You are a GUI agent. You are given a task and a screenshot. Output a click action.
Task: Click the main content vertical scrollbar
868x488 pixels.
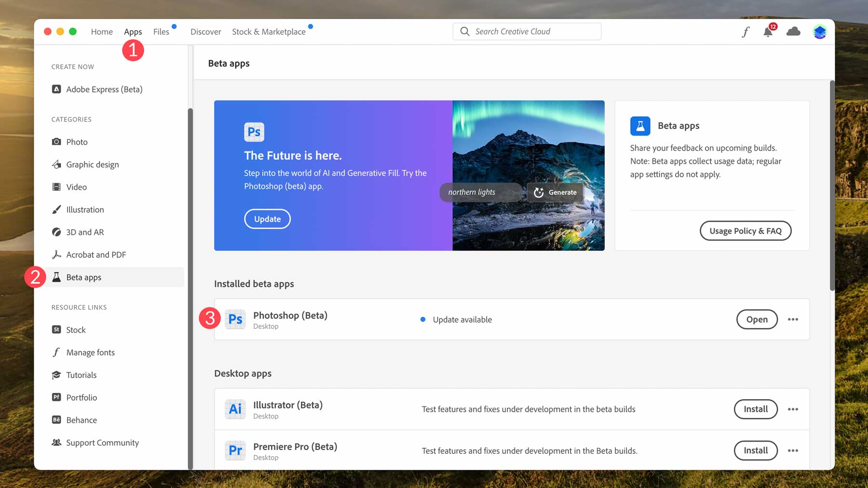click(832, 185)
